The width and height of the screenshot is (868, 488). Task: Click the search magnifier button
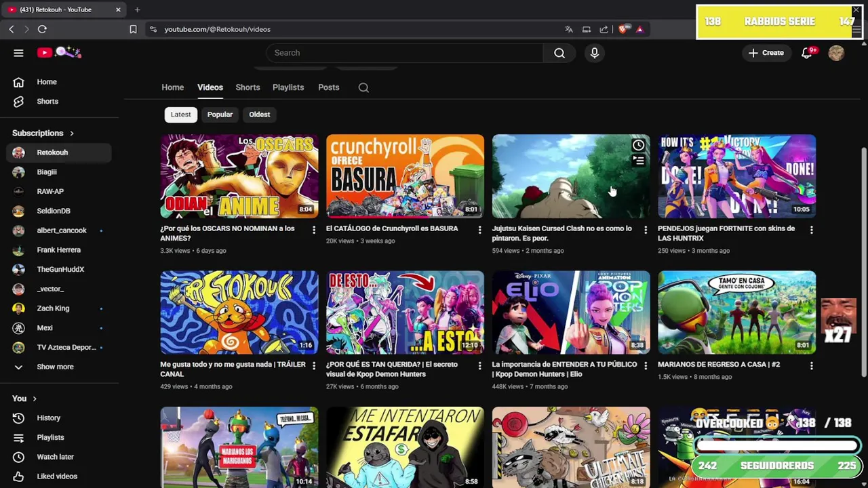click(x=559, y=53)
